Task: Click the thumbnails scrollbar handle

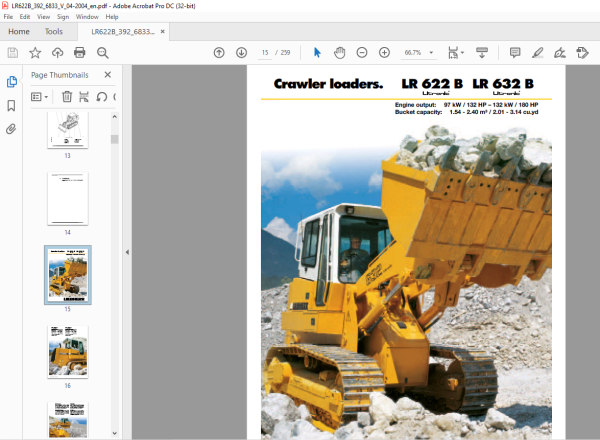Action: click(114, 139)
